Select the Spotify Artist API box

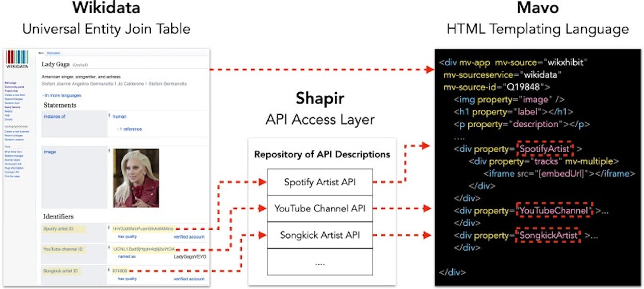[320, 182]
